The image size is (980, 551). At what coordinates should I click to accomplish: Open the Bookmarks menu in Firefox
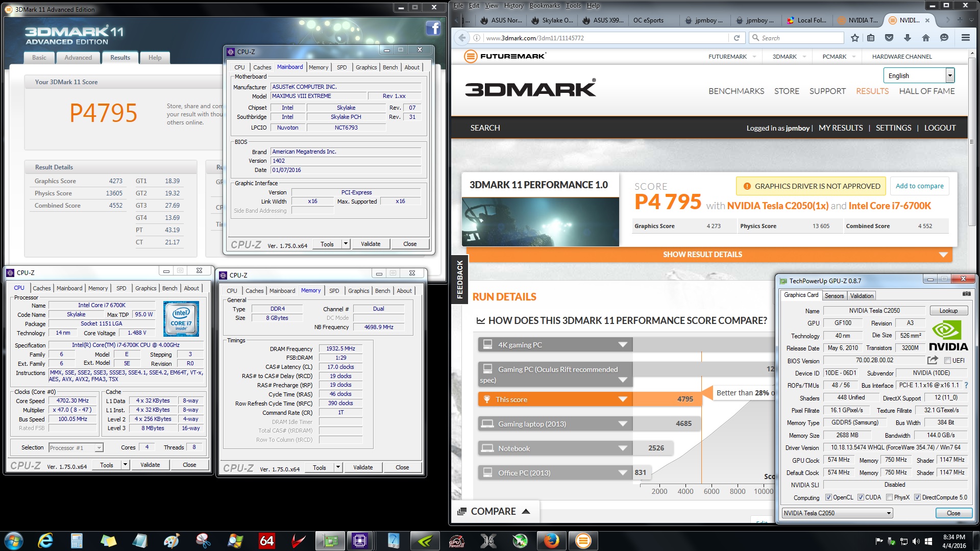pyautogui.click(x=544, y=6)
